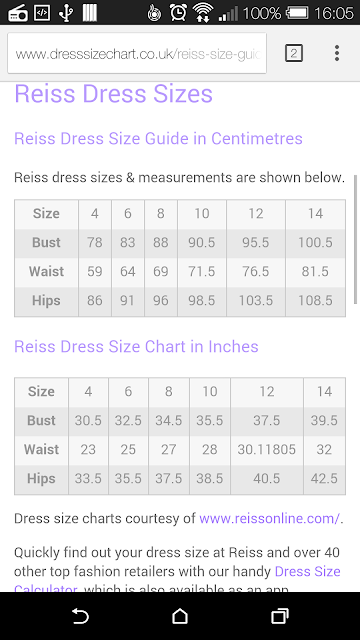The image size is (360, 640).
Task: Select the 30.11805 waist cell in inches table
Action: pyautogui.click(x=267, y=449)
